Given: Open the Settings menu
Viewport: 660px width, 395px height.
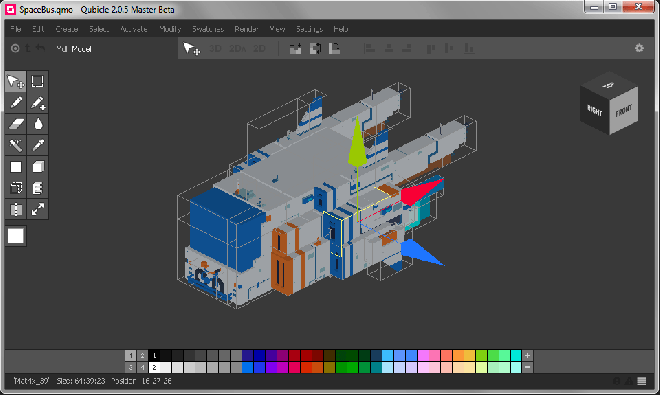Looking at the screenshot, I should [309, 29].
